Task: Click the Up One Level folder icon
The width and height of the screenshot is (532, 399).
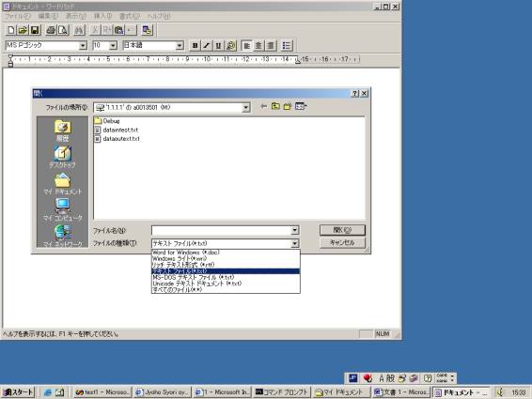Action: [x=275, y=106]
